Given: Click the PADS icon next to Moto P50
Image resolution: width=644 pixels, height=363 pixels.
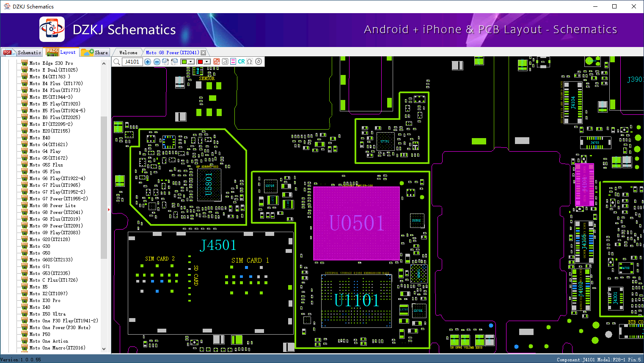Looking at the screenshot, I should pyautogui.click(x=25, y=334).
